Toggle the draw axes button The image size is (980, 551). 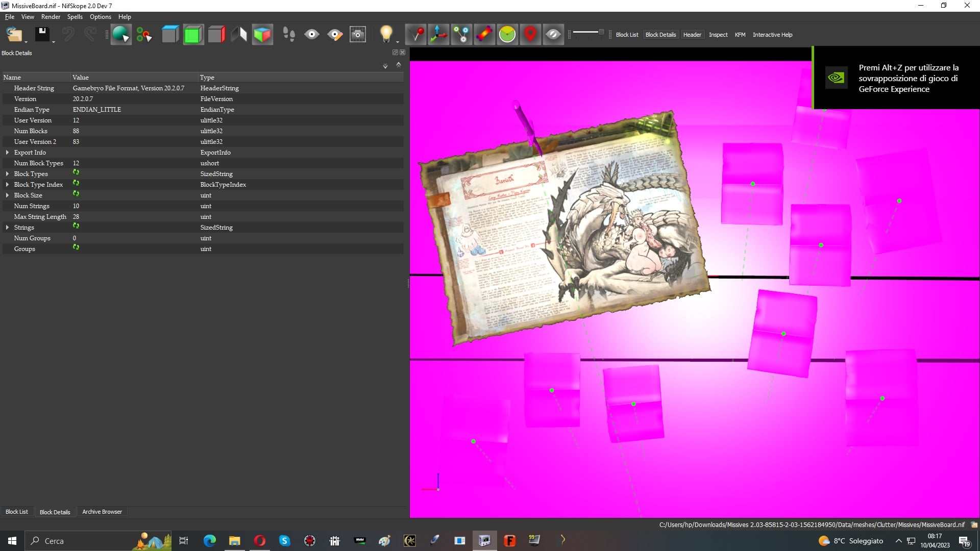(438, 35)
